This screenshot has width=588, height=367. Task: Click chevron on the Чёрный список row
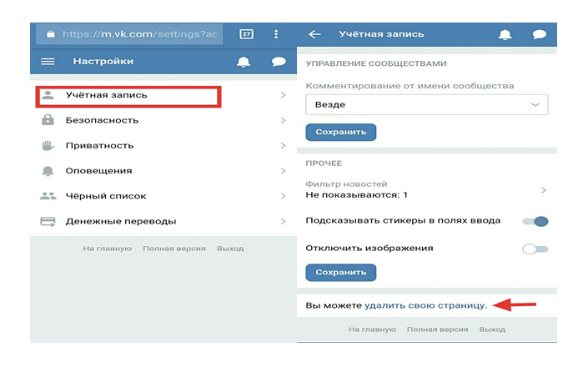[x=283, y=196]
